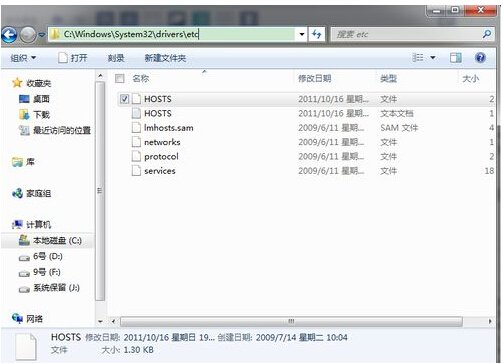Toggle the preview pane icon
The image size is (504, 364).
456,58
